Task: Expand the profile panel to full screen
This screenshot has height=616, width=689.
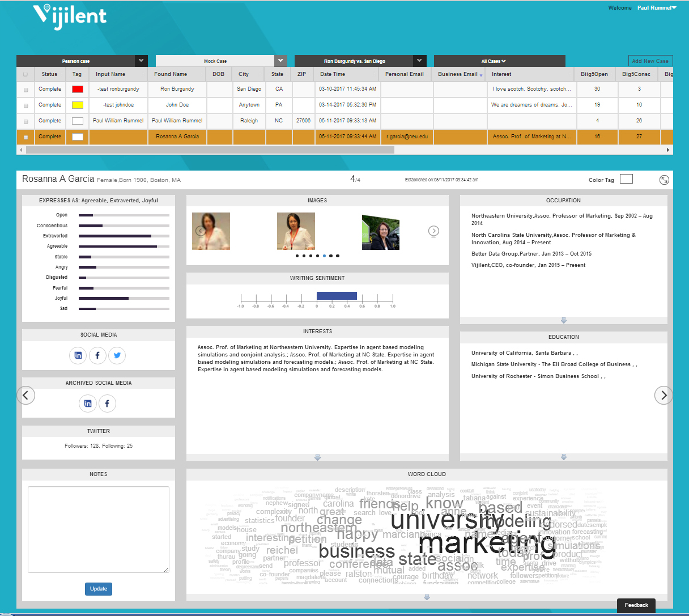Action: pos(664,180)
